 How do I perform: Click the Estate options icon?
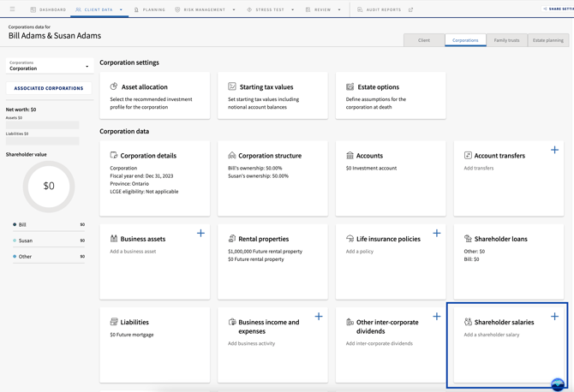350,86
